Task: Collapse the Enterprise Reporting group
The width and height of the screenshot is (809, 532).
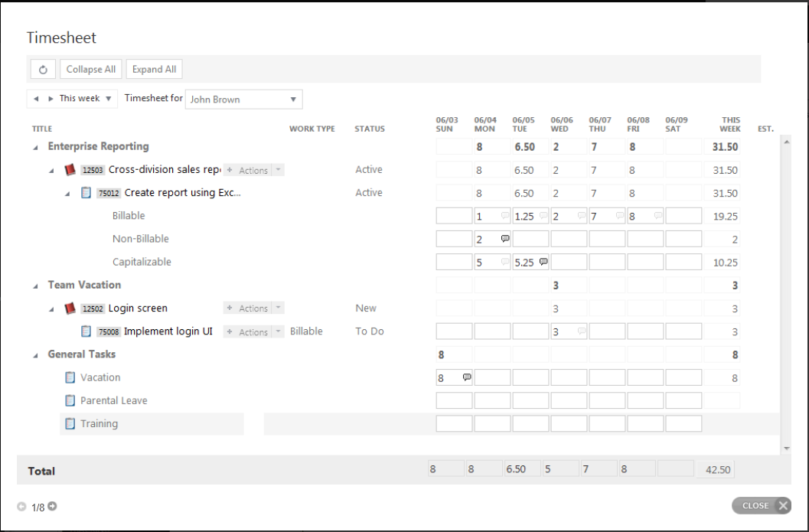Action: click(36, 147)
